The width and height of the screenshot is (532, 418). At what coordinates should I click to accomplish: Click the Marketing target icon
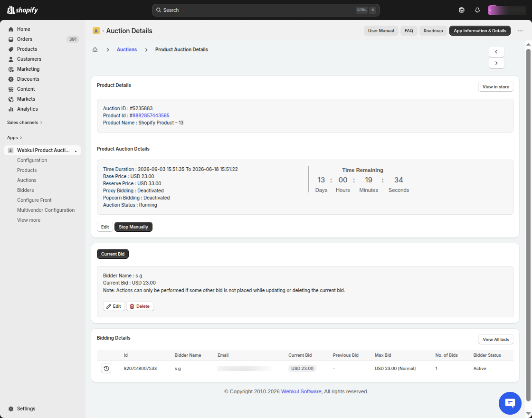pos(11,69)
